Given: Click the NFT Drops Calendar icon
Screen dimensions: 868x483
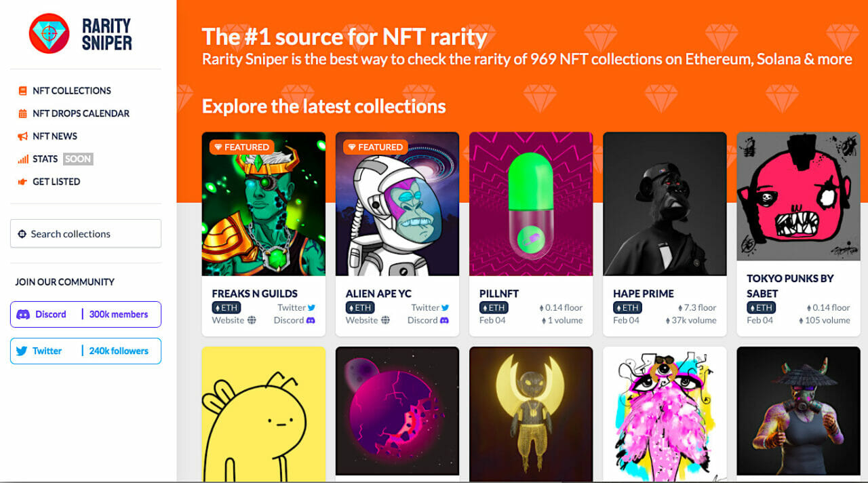Looking at the screenshot, I should pyautogui.click(x=23, y=113).
